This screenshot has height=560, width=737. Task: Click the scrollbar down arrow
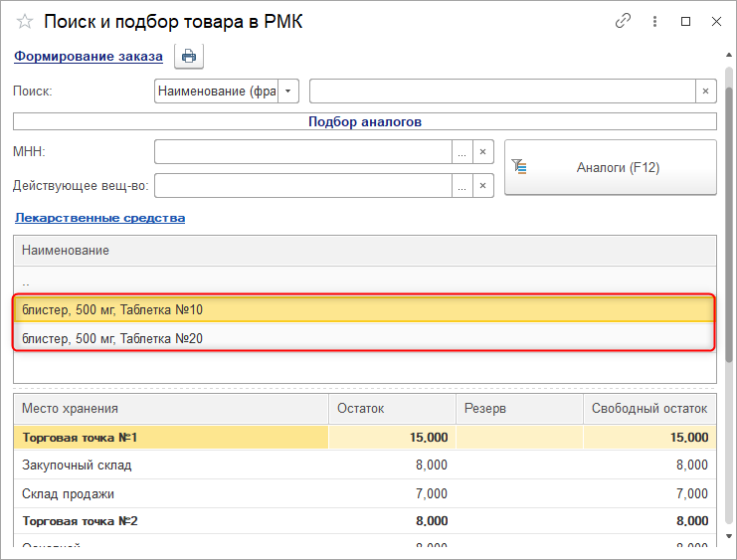(729, 536)
